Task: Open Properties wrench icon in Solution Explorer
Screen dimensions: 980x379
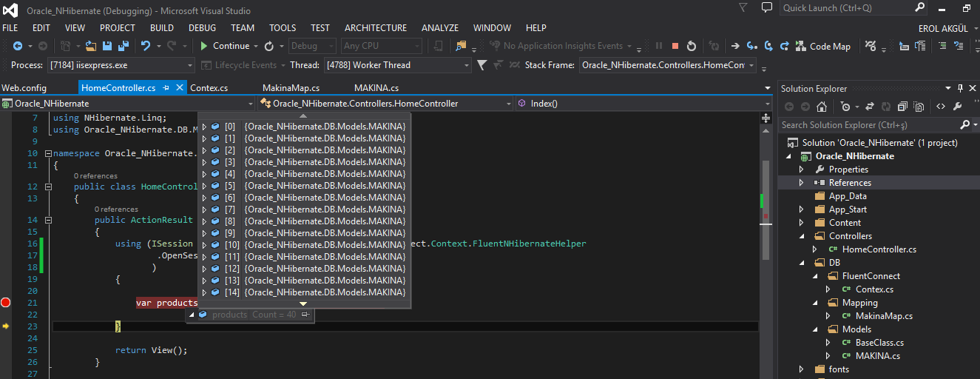Action: pos(957,107)
